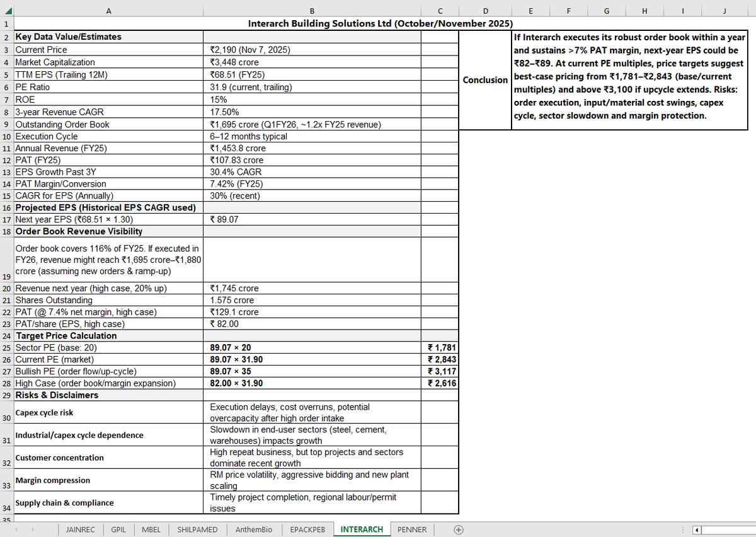Click ₹107.83 crore PAT cell
Image resolution: width=756 pixels, height=537 pixels.
(x=312, y=160)
